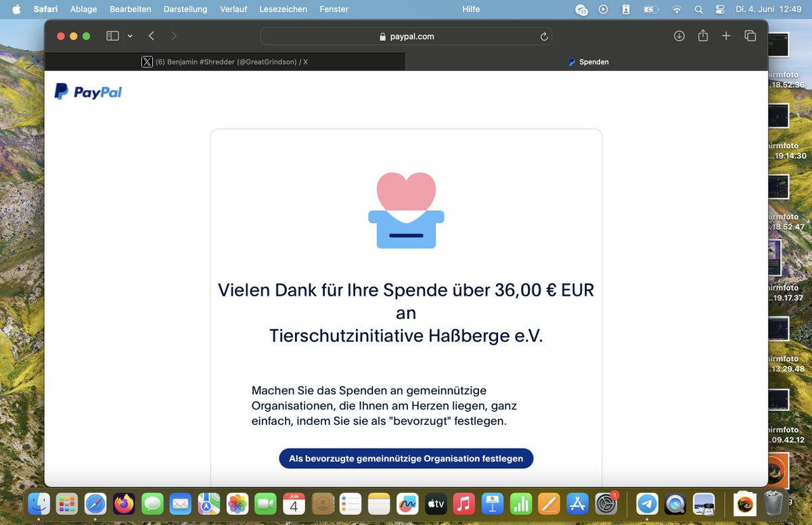
Task: Open the Wi-Fi menu
Action: [677, 9]
